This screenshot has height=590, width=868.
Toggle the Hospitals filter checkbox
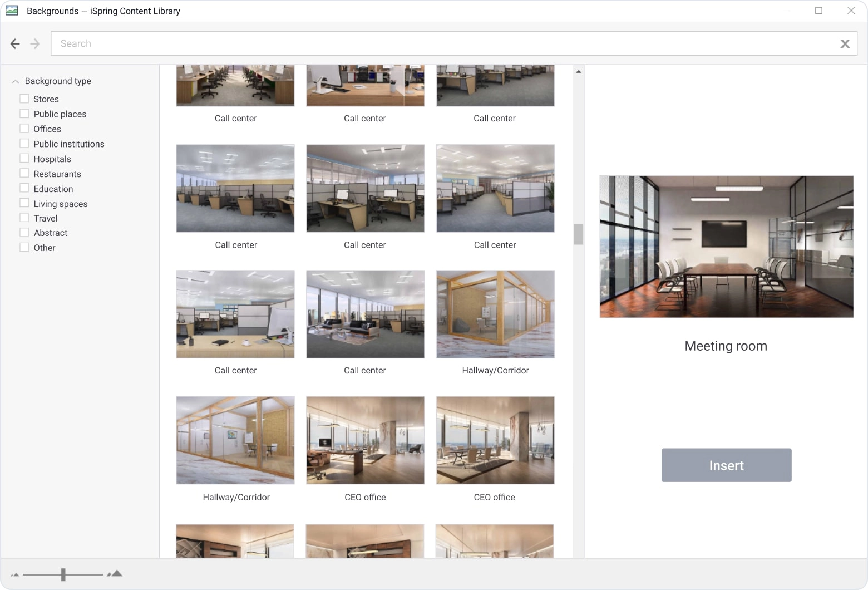click(x=24, y=159)
